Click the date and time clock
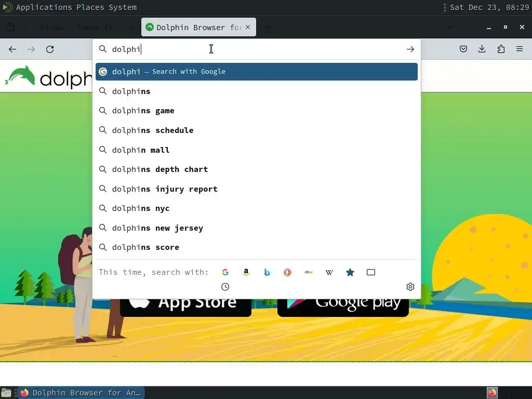The width and height of the screenshot is (532, 399). (489, 7)
